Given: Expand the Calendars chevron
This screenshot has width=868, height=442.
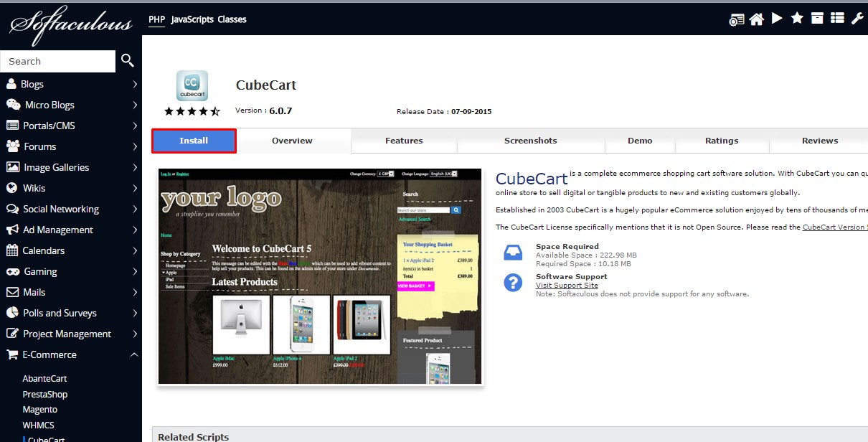Looking at the screenshot, I should pyautogui.click(x=135, y=250).
